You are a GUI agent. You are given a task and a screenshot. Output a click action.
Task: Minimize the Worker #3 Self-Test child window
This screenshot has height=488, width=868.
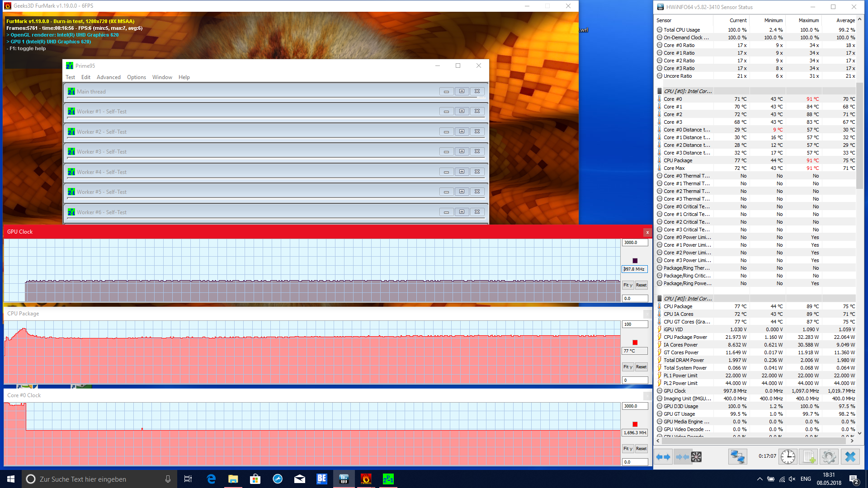[446, 151]
